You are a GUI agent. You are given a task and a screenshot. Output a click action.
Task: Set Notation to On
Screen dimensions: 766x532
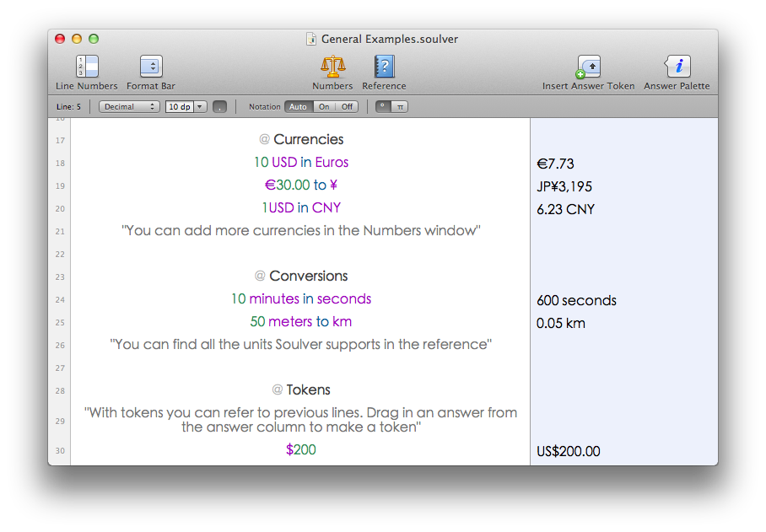click(x=324, y=107)
